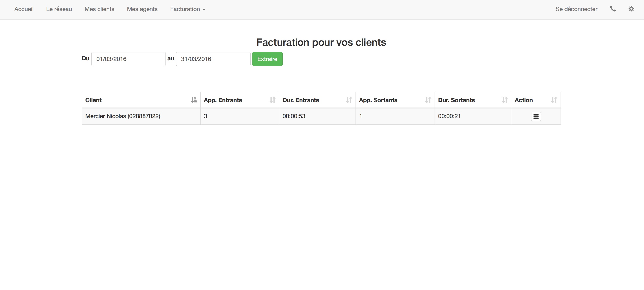
Task: Click Dur. Entrants header label
Action: [x=301, y=100]
